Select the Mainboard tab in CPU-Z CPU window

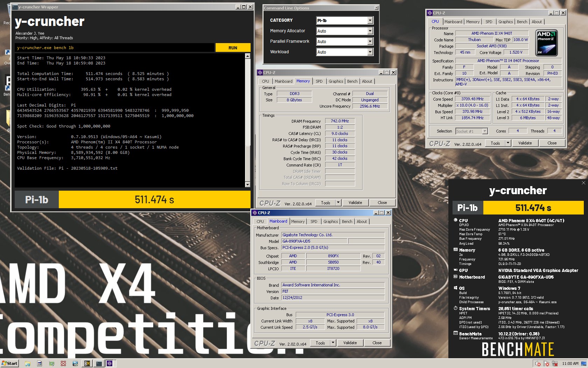coord(453,22)
